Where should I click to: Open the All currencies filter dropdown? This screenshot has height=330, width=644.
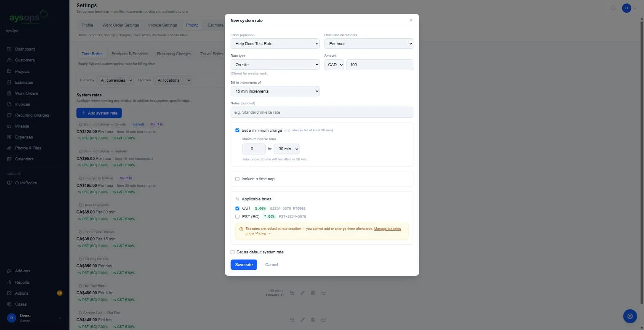pos(115,80)
